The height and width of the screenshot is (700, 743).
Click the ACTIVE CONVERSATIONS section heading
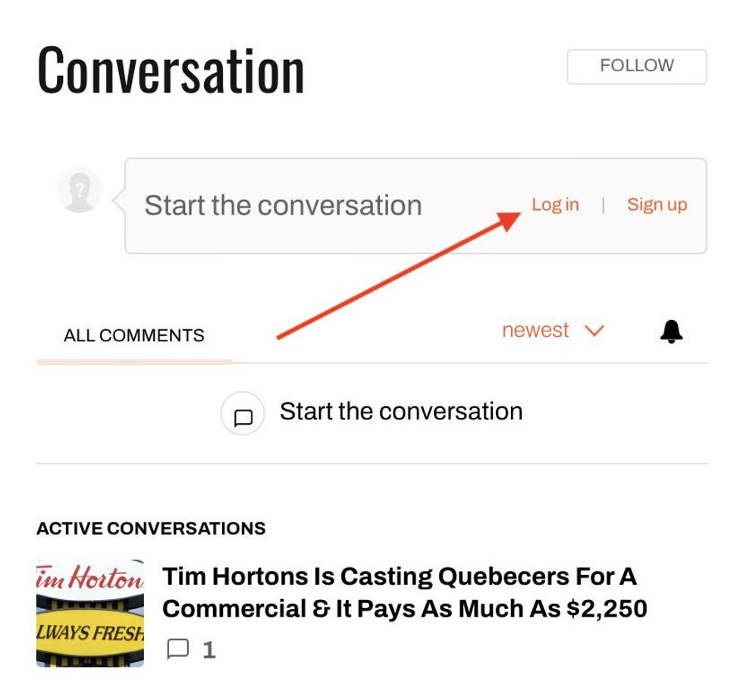(151, 529)
